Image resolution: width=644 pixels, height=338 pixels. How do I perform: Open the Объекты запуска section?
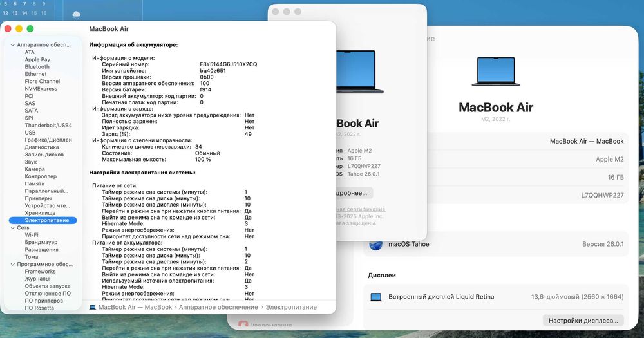point(48,286)
